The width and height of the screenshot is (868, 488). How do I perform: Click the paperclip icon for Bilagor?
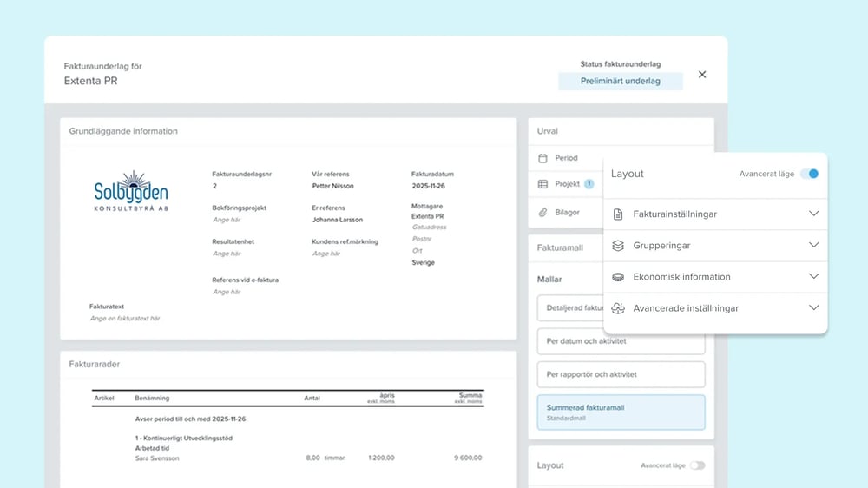click(542, 212)
